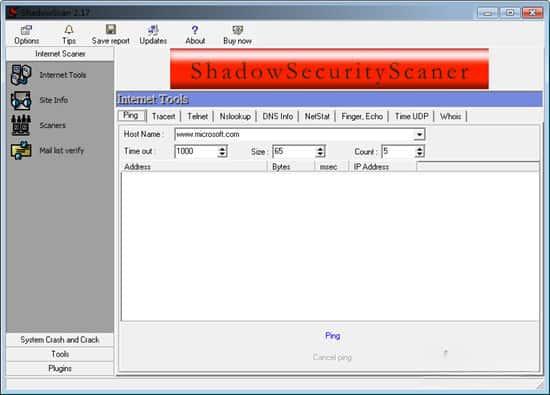The width and height of the screenshot is (550, 395).
Task: Open the About question mark icon
Action: pyautogui.click(x=195, y=30)
